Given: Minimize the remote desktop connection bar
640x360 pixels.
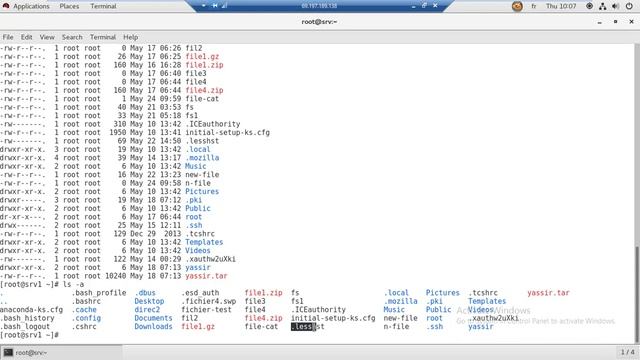Looking at the screenshot, I should [413, 6].
